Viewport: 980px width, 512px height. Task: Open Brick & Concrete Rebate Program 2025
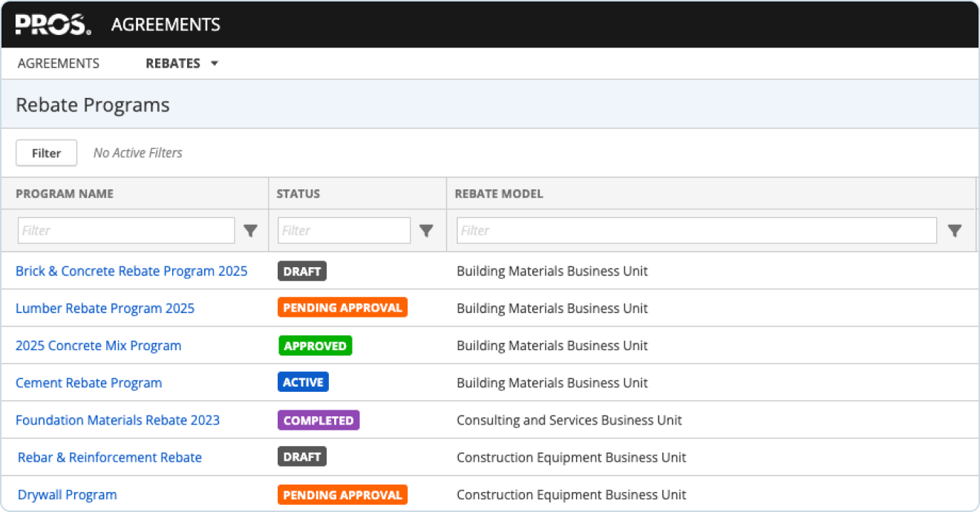pyautogui.click(x=131, y=271)
